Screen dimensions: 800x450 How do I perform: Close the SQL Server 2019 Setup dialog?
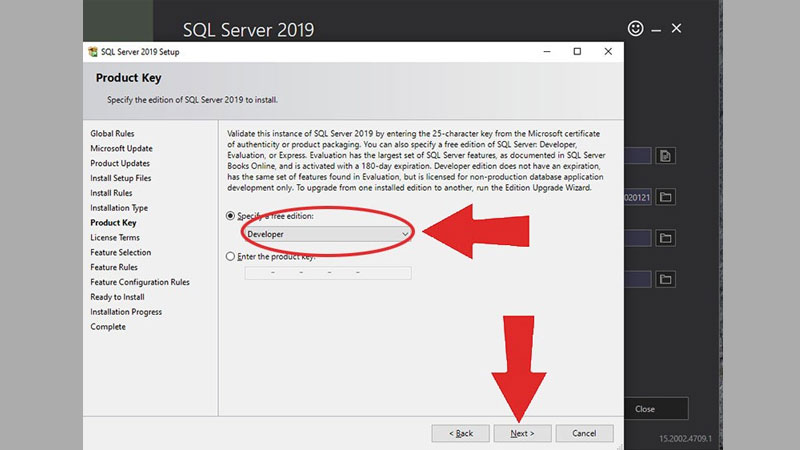point(608,52)
